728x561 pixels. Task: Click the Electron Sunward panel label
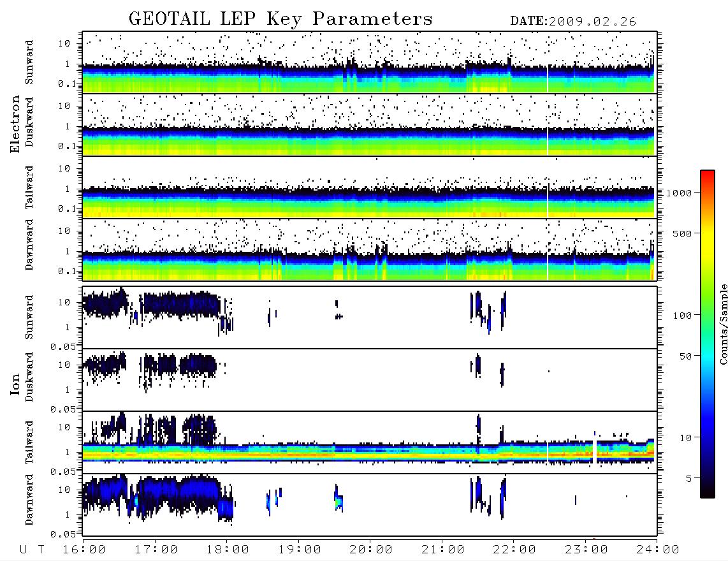29,62
